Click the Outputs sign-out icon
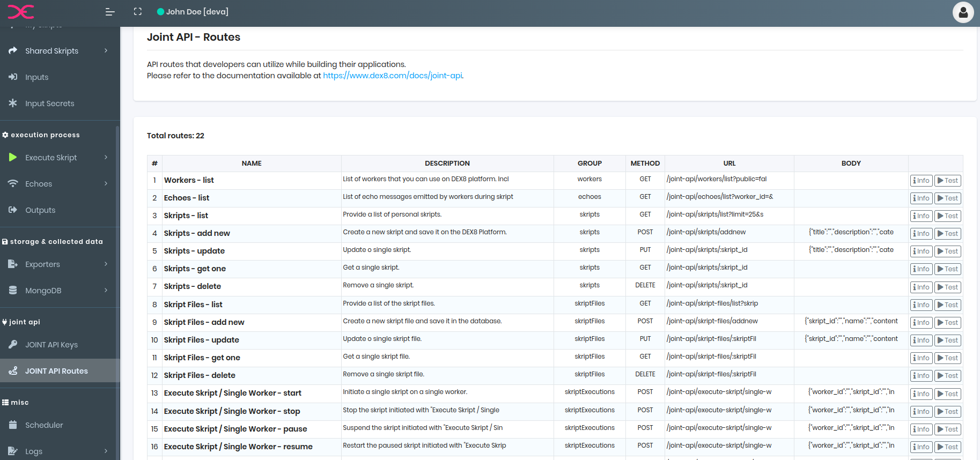The width and height of the screenshot is (980, 460). (x=13, y=210)
